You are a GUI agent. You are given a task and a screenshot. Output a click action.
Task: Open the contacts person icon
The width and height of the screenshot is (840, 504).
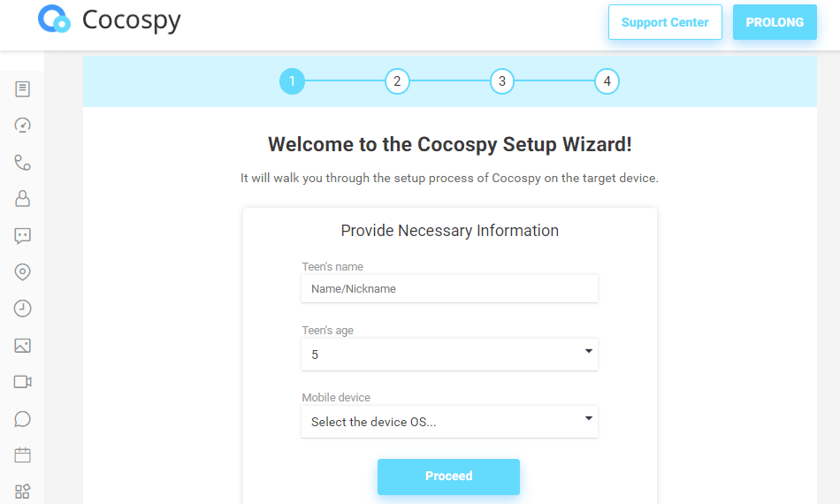pyautogui.click(x=22, y=199)
